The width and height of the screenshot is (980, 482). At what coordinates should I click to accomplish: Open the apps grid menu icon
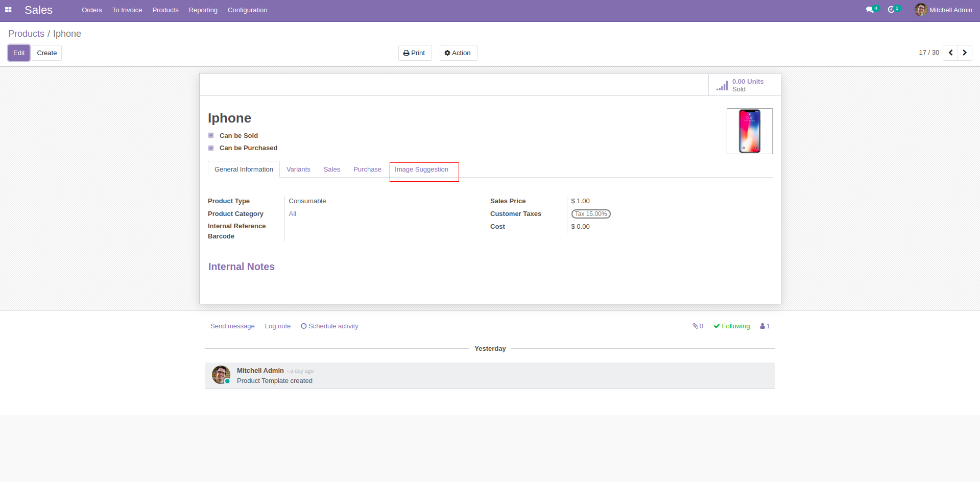8,10
